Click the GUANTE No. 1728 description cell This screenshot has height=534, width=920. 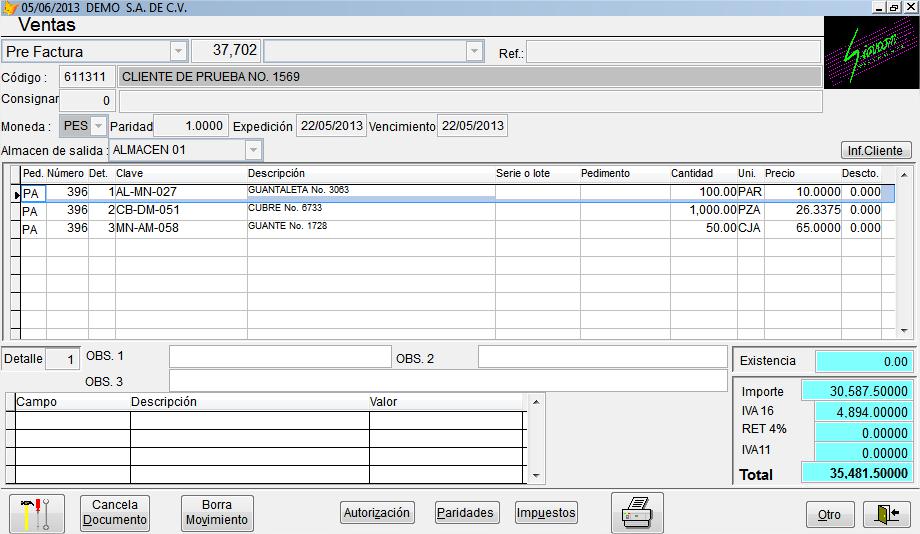371,228
